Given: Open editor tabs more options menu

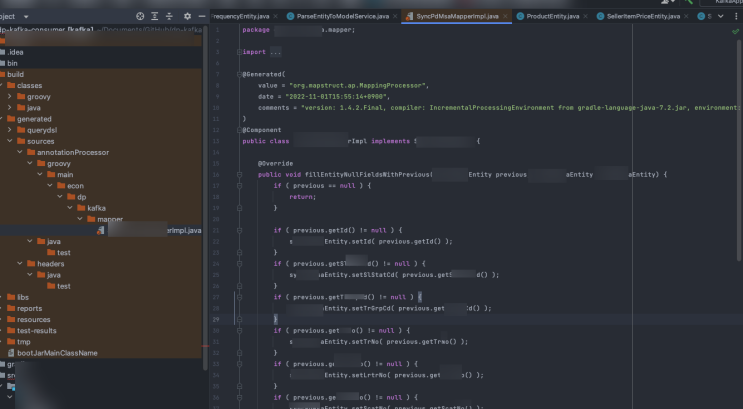Looking at the screenshot, I should (736, 16).
